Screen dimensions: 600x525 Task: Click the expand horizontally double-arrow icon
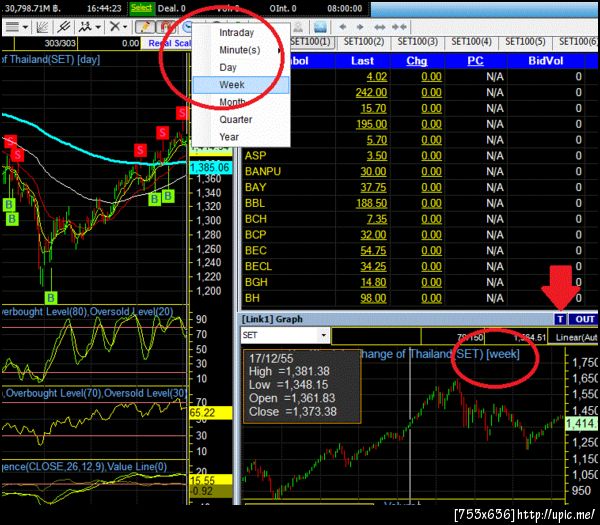[380, 27]
